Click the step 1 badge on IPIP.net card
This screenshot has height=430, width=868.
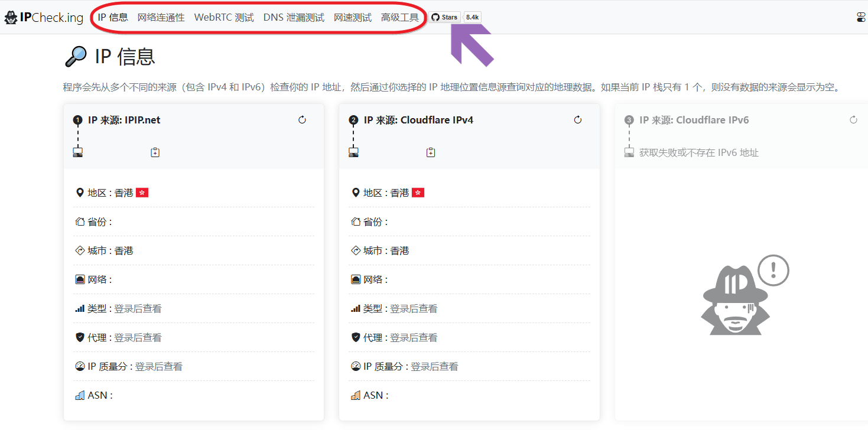(x=77, y=120)
